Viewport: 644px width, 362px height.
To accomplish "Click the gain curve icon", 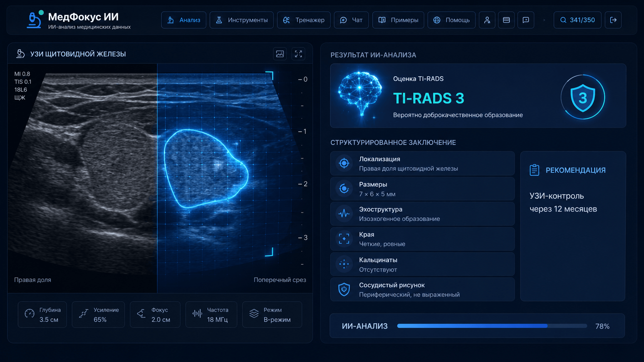I will pos(84,314).
